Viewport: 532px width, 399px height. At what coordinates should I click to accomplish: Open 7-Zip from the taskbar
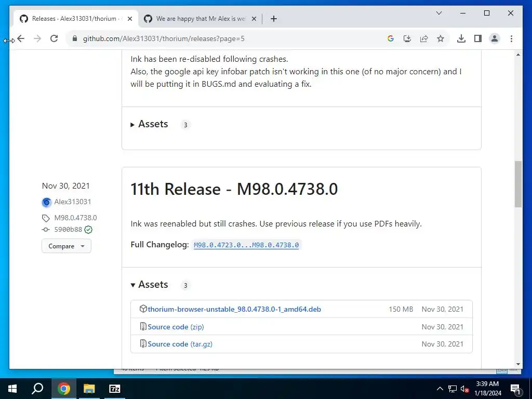115,389
